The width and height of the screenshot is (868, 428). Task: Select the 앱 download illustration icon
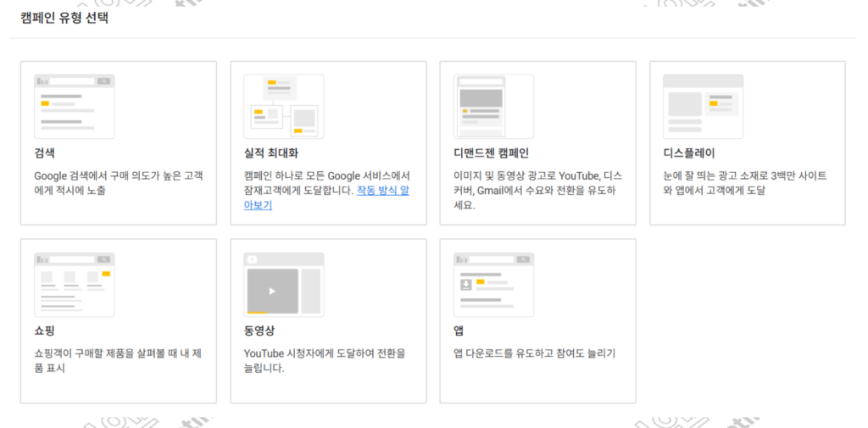point(494,285)
